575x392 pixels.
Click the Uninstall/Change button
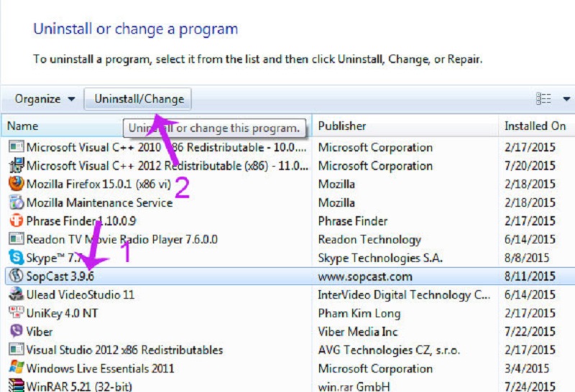[137, 99]
